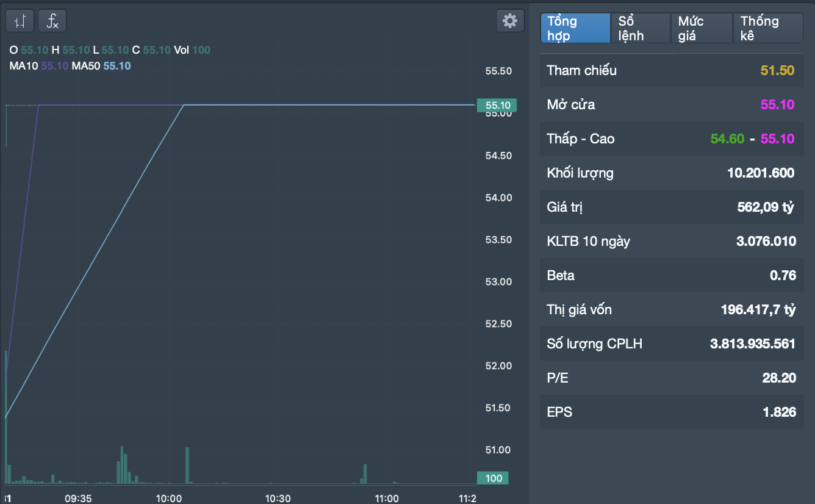Select the Thị giá vốn market cap row
Screen dimensions: 815x504
pyautogui.click(x=671, y=310)
